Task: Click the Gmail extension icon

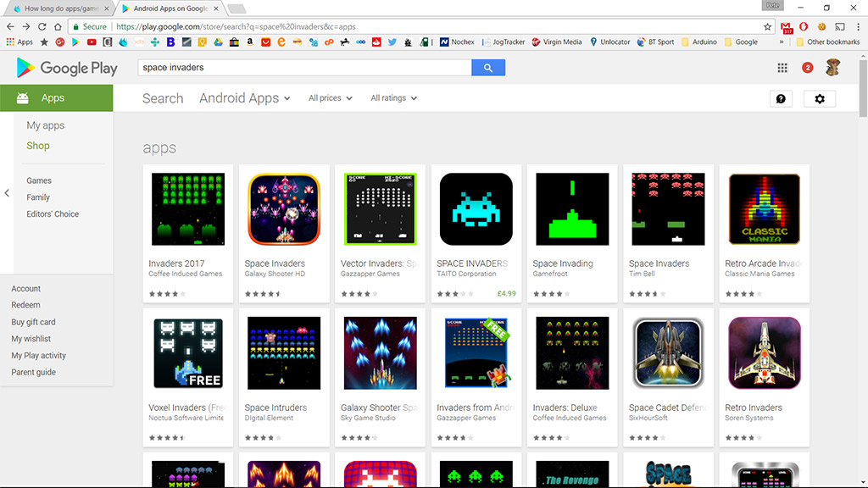Action: tap(786, 26)
